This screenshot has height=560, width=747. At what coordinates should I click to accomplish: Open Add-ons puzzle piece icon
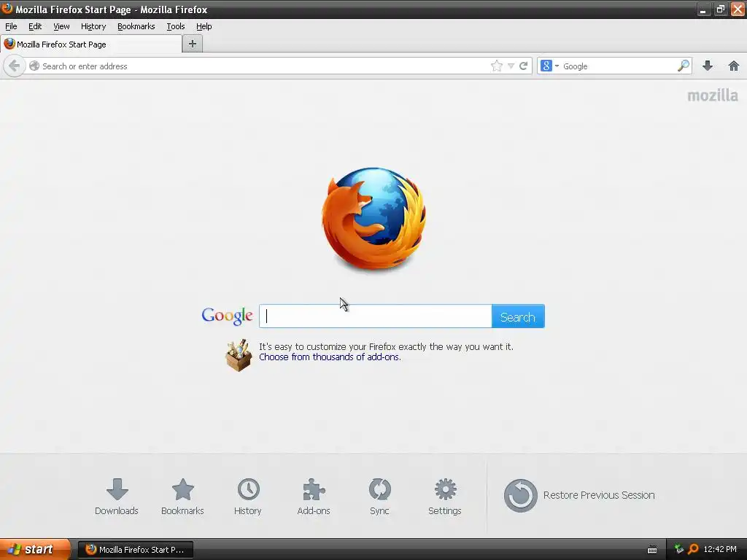(314, 497)
